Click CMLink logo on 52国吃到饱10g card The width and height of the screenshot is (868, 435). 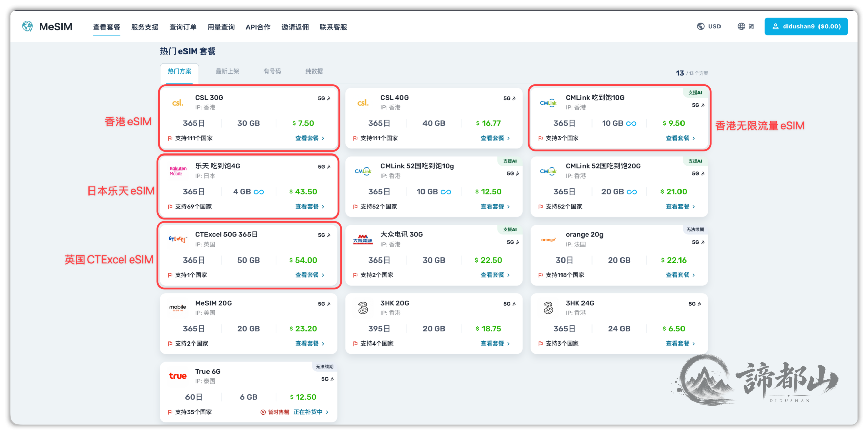coord(363,171)
